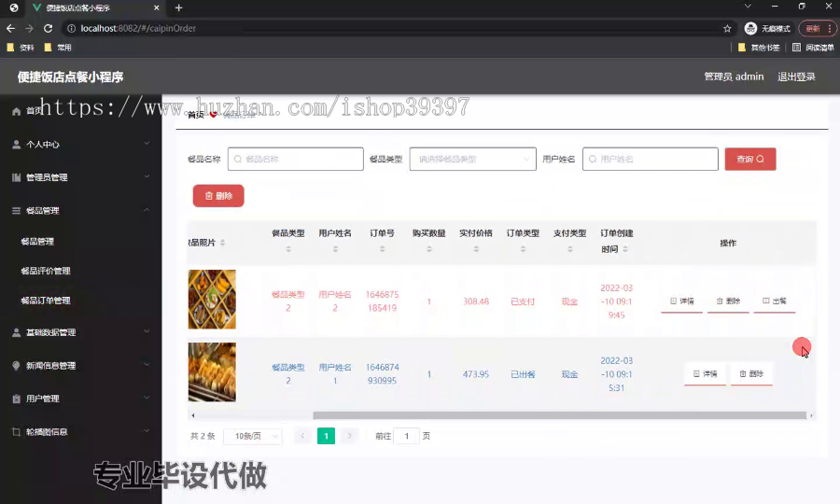Viewport: 840px width, 504px height.
Task: Open the food photo of order 1646874930995
Action: coord(212,372)
